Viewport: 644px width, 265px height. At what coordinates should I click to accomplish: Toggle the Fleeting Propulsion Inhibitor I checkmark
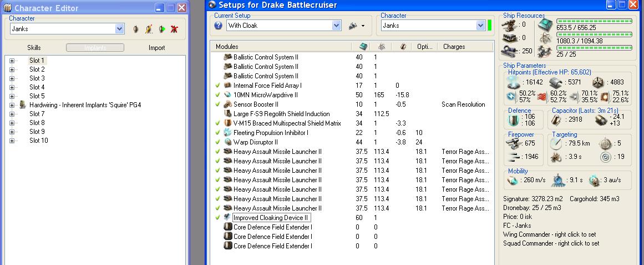pyautogui.click(x=217, y=133)
